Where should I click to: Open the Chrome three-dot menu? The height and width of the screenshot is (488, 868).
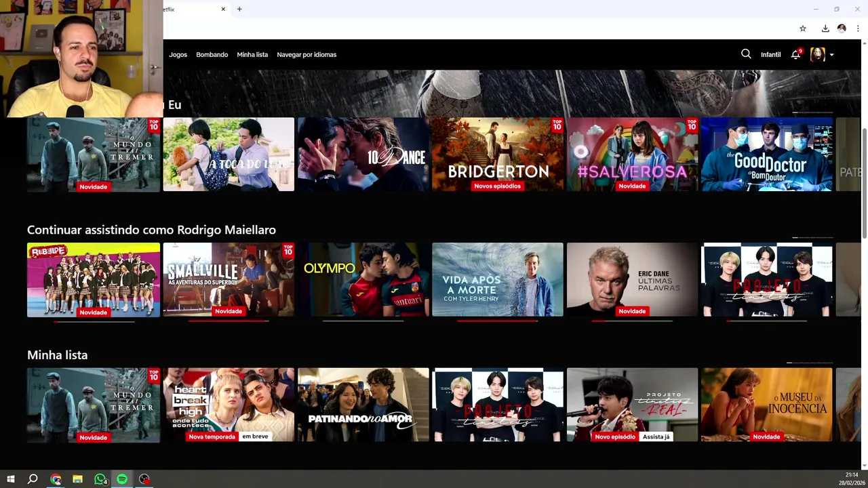click(x=858, y=28)
